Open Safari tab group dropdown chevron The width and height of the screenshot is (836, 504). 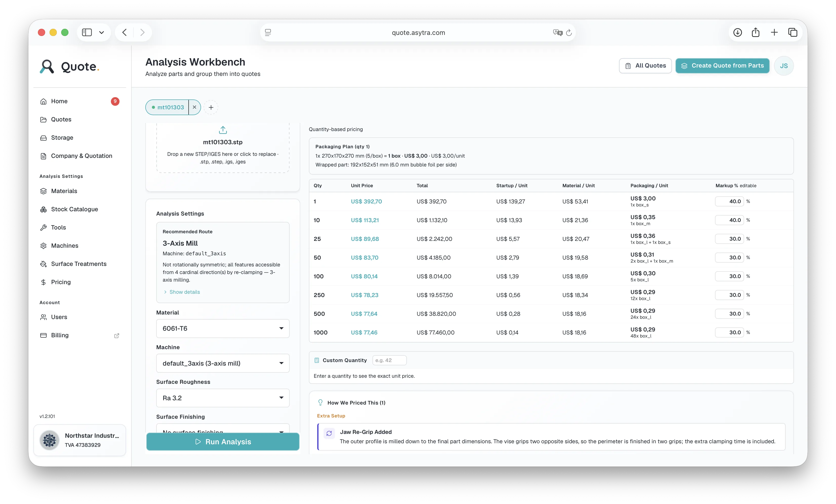102,33
